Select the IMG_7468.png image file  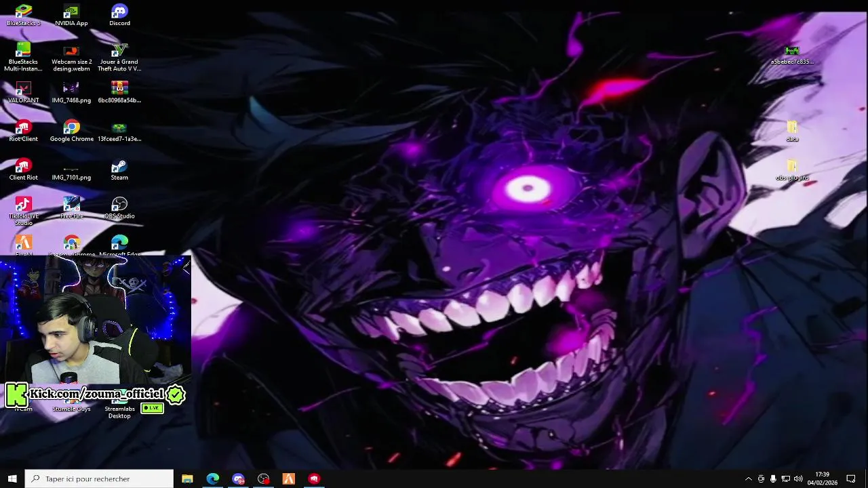71,92
